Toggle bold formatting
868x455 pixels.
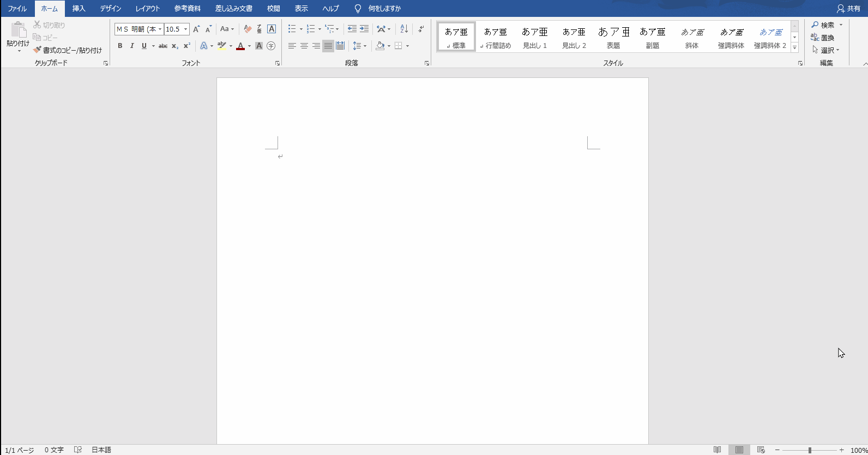click(x=120, y=46)
